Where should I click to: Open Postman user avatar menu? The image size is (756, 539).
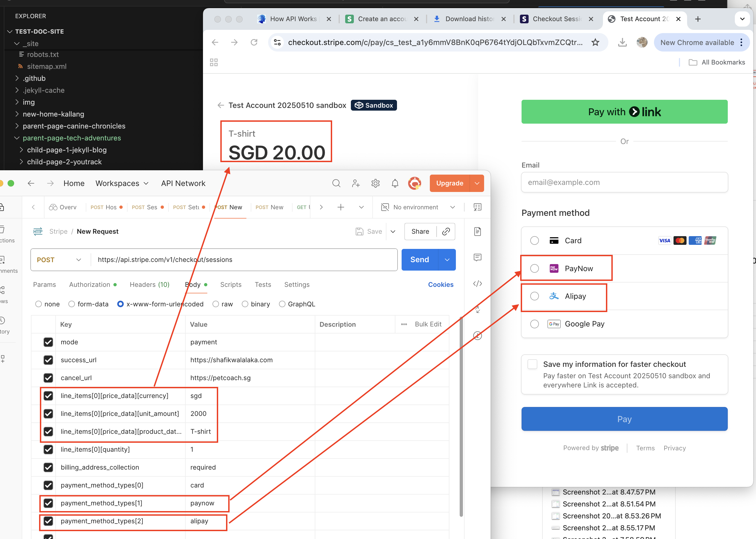(x=415, y=183)
